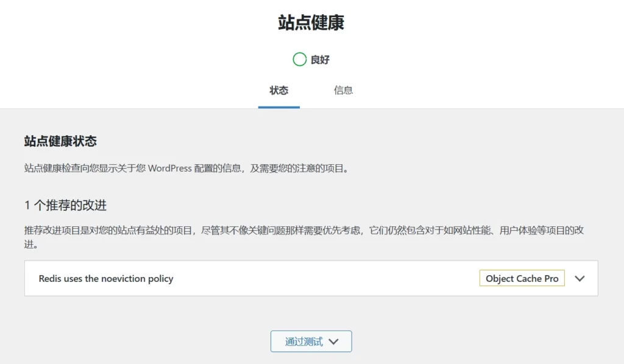Click the 站点健康 page title
This screenshot has height=364, width=624.
pos(311,23)
